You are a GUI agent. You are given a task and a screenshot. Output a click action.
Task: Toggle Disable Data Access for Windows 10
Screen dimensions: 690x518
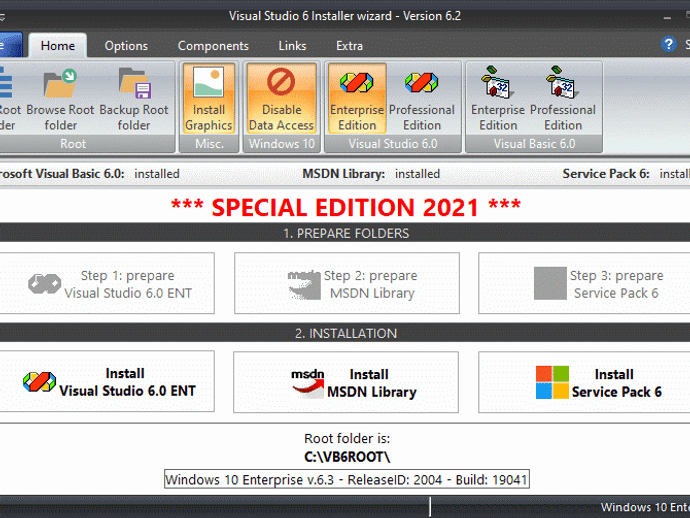[x=282, y=99]
